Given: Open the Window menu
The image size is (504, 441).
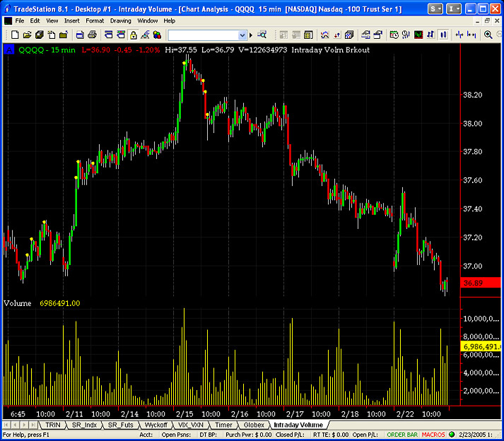Looking at the screenshot, I should [x=148, y=21].
